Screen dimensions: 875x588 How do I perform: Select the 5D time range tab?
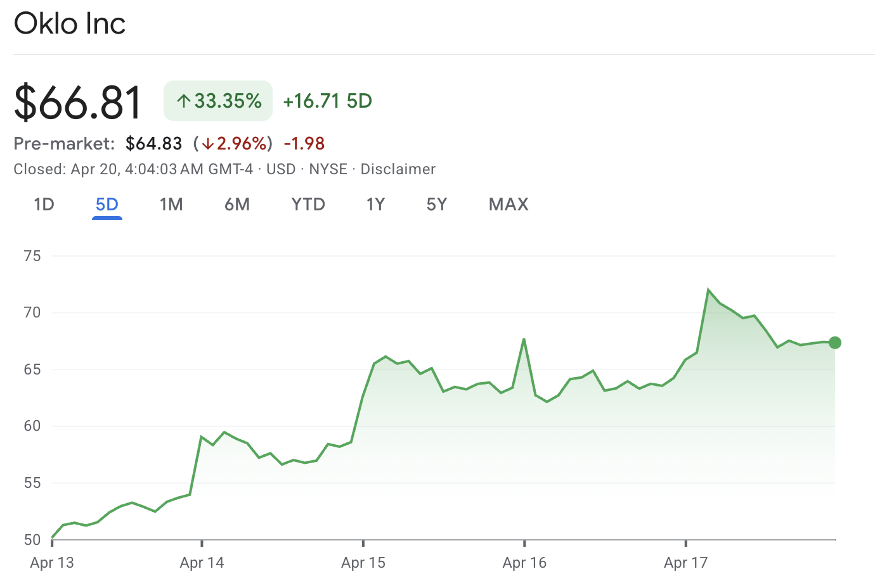tap(107, 205)
